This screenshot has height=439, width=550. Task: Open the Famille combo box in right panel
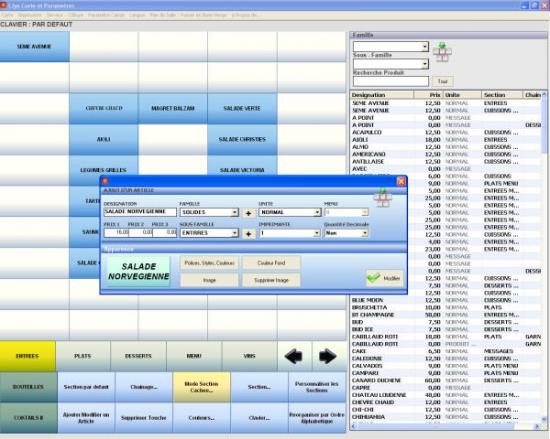(391, 46)
